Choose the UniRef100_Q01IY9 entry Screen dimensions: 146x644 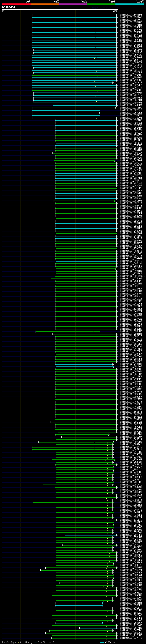131,608
